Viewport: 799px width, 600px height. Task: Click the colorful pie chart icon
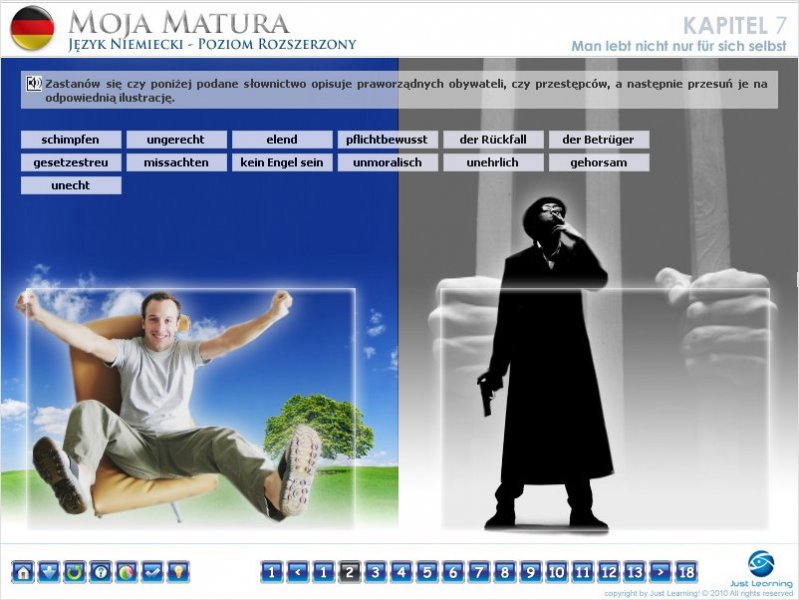tap(126, 572)
